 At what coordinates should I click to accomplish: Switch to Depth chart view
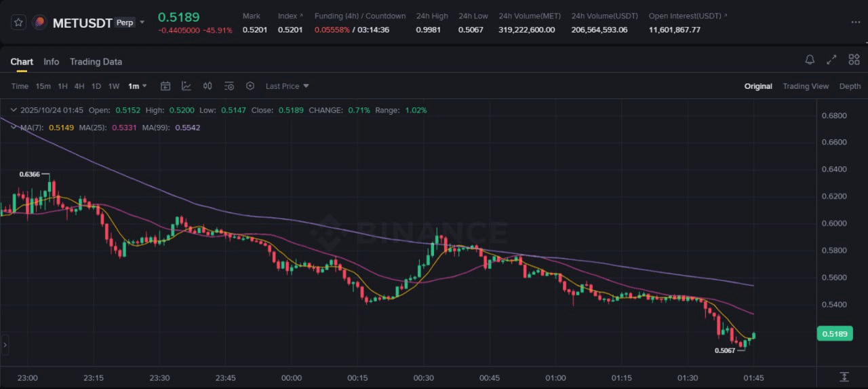coord(850,86)
